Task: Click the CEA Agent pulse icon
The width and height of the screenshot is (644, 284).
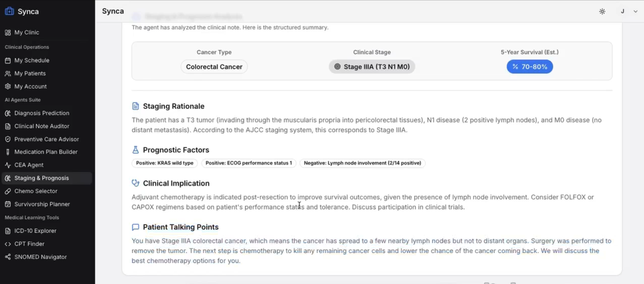Action: click(x=8, y=165)
